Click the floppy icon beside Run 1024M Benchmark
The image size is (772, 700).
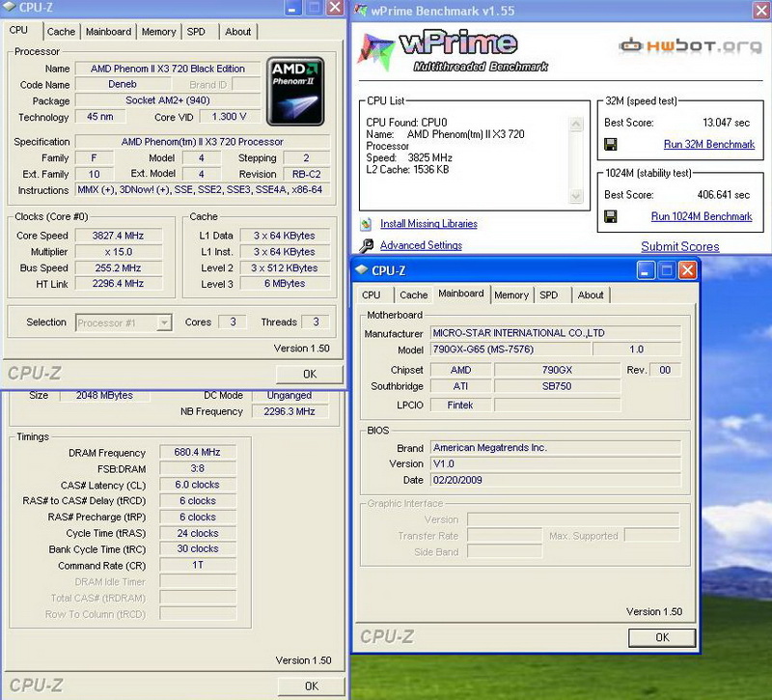611,216
